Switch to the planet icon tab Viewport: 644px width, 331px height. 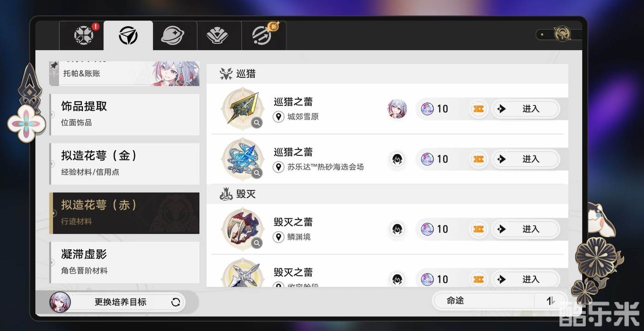click(x=173, y=35)
